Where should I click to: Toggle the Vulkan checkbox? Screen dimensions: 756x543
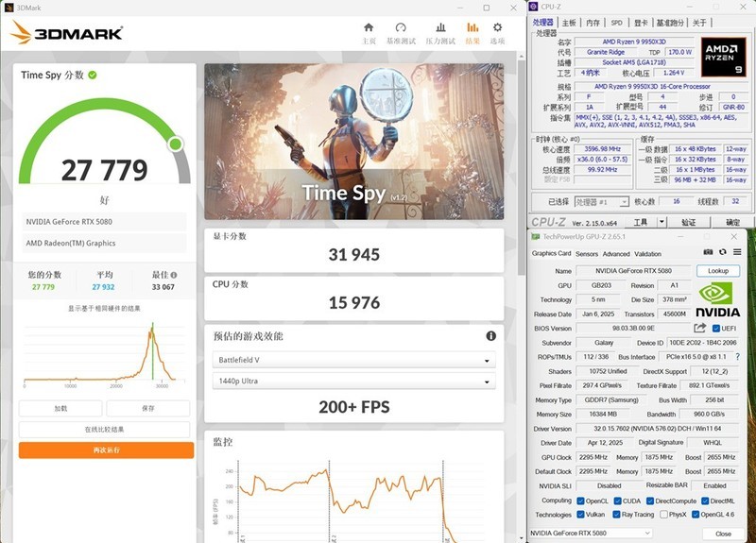580,515
